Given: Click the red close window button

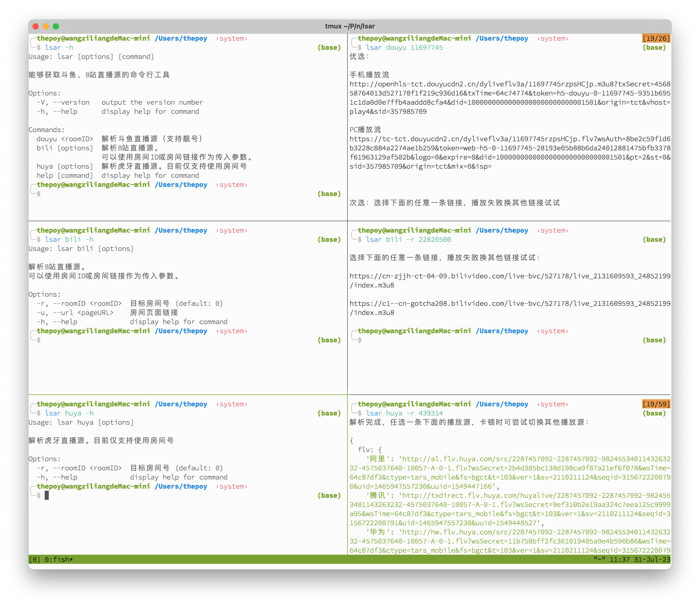Looking at the screenshot, I should click(x=36, y=26).
